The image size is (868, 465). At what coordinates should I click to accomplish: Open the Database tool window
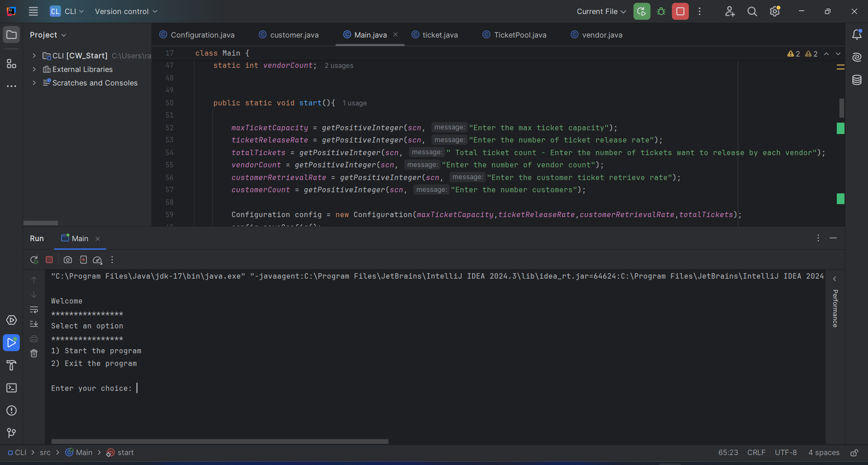(x=857, y=80)
